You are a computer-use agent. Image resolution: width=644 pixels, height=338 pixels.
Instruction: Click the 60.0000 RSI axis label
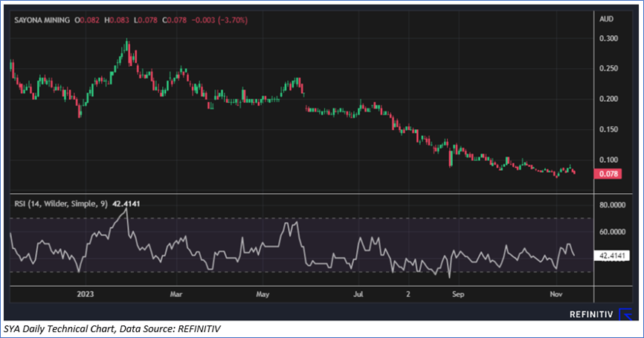(612, 232)
